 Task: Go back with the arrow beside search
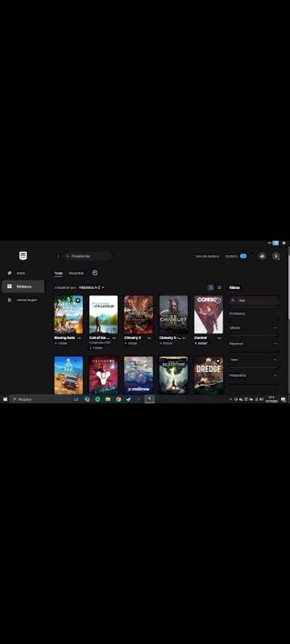point(58,256)
